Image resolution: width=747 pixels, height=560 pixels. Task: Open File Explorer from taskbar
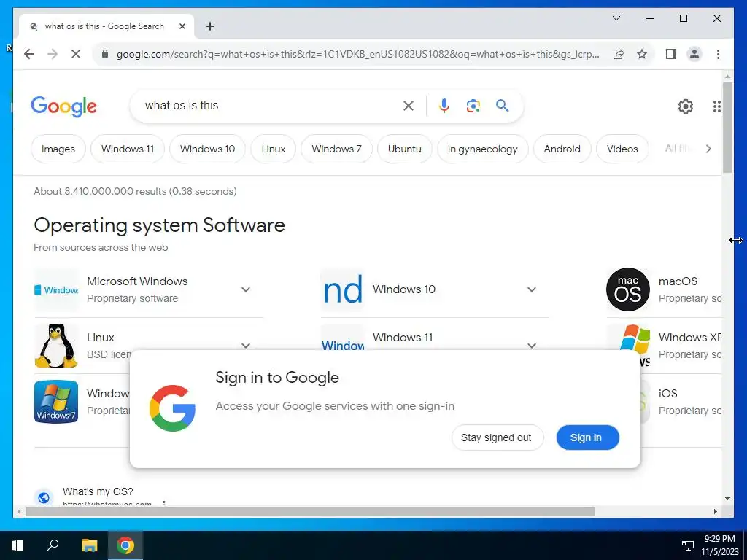89,545
